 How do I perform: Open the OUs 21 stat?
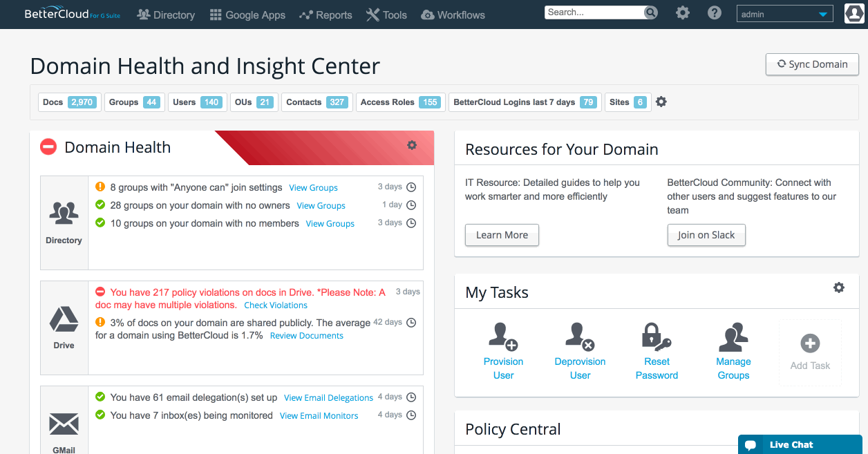254,102
